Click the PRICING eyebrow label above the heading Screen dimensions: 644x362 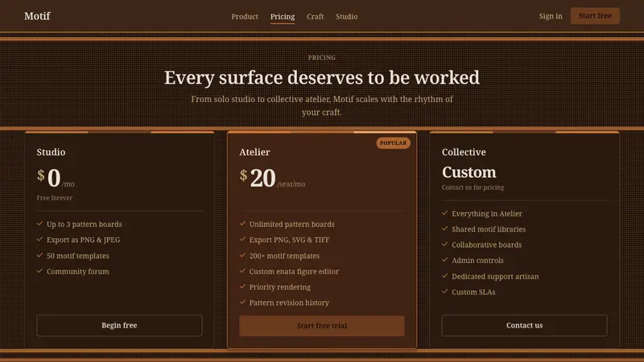(x=321, y=58)
